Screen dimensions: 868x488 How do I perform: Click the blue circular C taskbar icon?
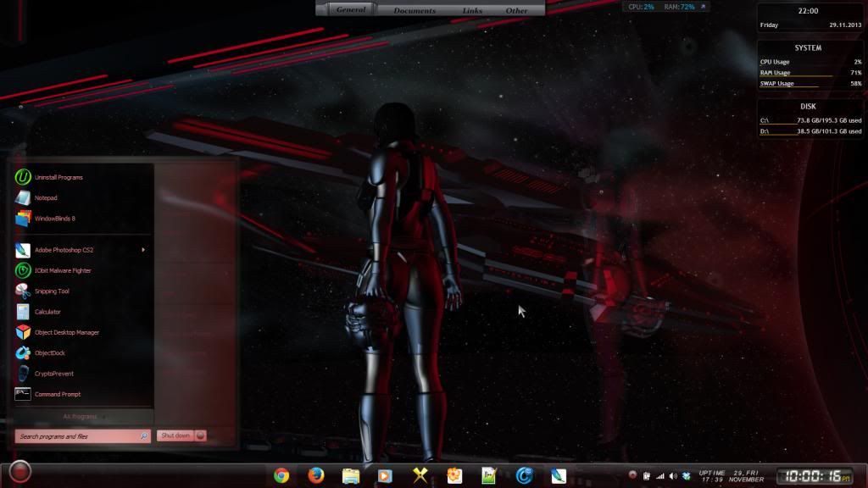pos(524,475)
